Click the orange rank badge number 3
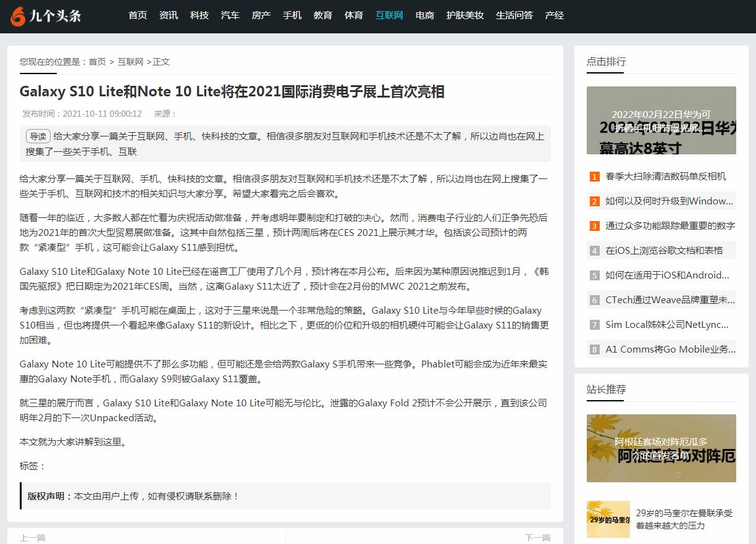The image size is (756, 544). 595,226
